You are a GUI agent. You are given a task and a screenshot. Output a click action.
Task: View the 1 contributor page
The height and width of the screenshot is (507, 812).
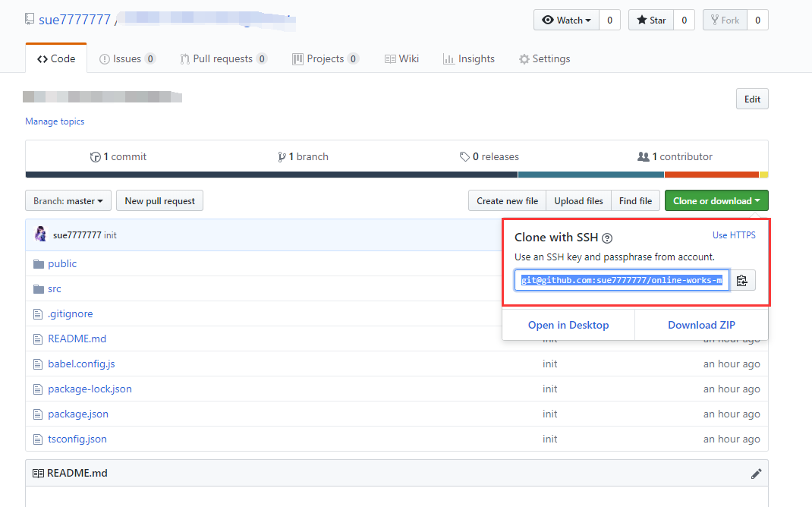coord(675,156)
